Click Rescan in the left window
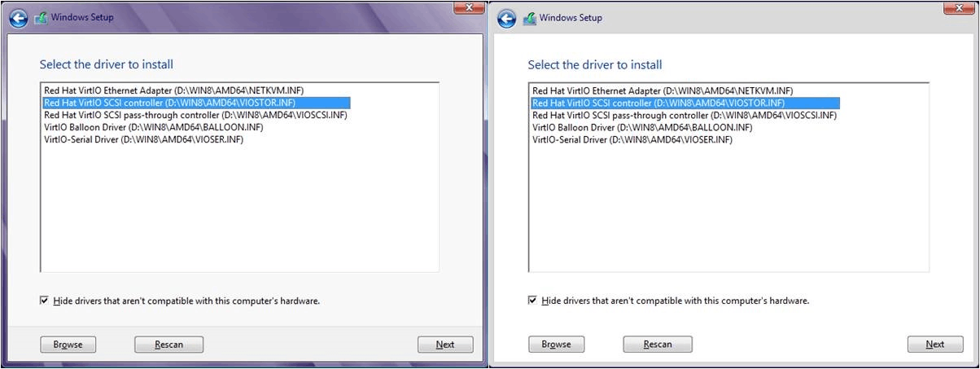Viewport: 980px width, 369px height. [x=168, y=345]
